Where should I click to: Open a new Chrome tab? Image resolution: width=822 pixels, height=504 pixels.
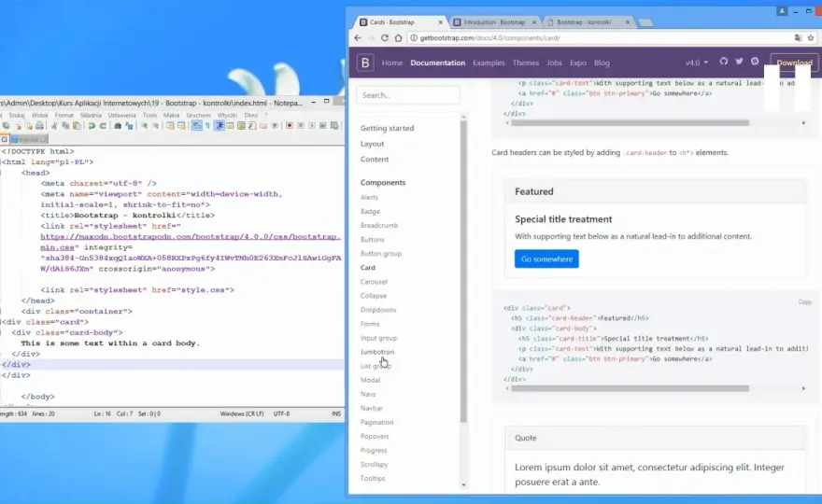tap(645, 22)
